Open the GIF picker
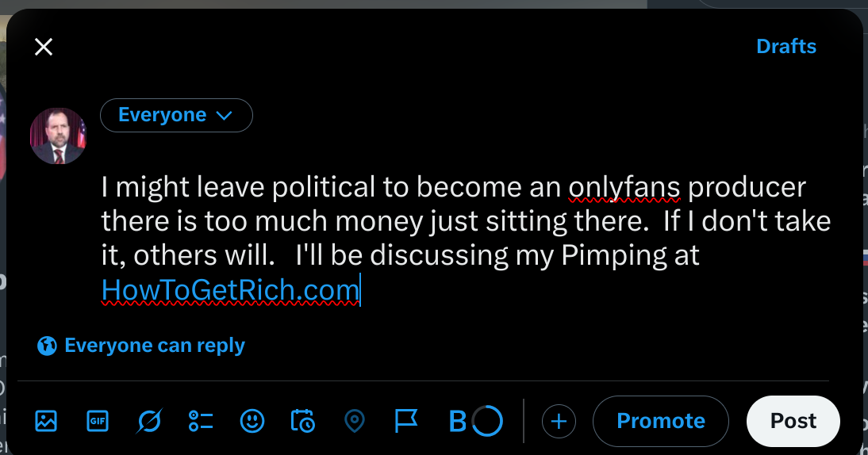Viewport: 868px width, 455px height. point(97,421)
